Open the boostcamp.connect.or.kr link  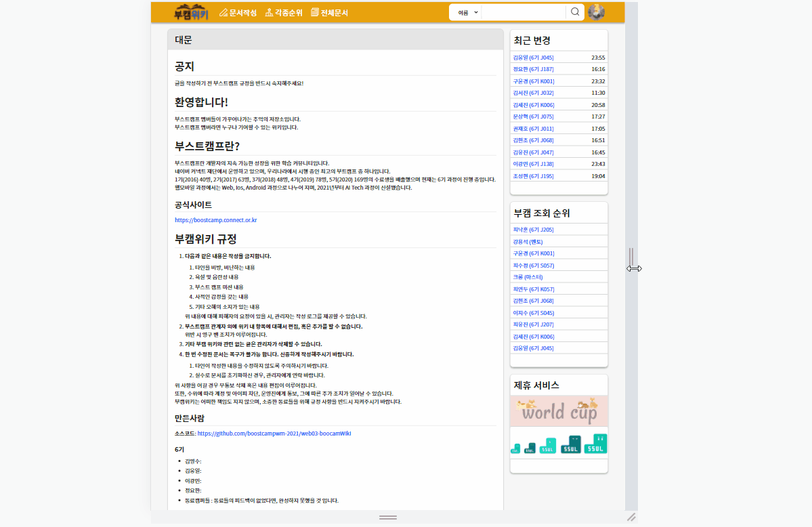[x=215, y=220]
